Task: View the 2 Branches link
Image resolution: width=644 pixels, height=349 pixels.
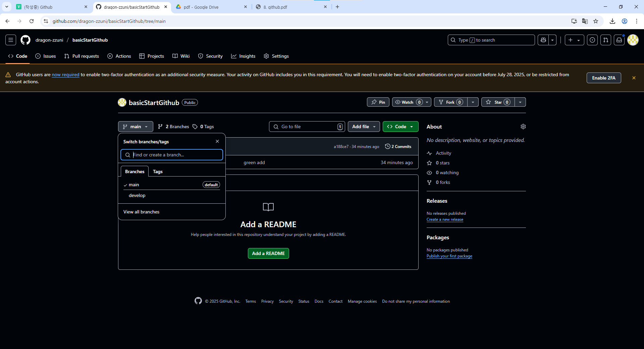Action: (173, 127)
